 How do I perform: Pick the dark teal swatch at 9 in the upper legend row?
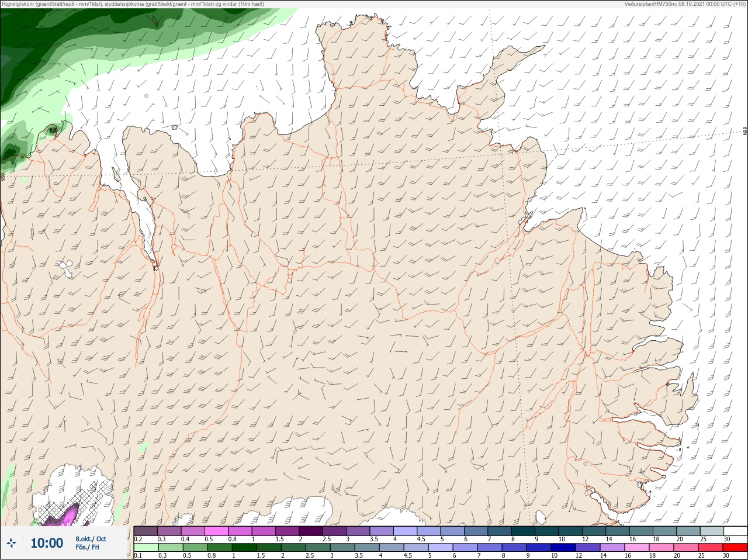point(547,531)
